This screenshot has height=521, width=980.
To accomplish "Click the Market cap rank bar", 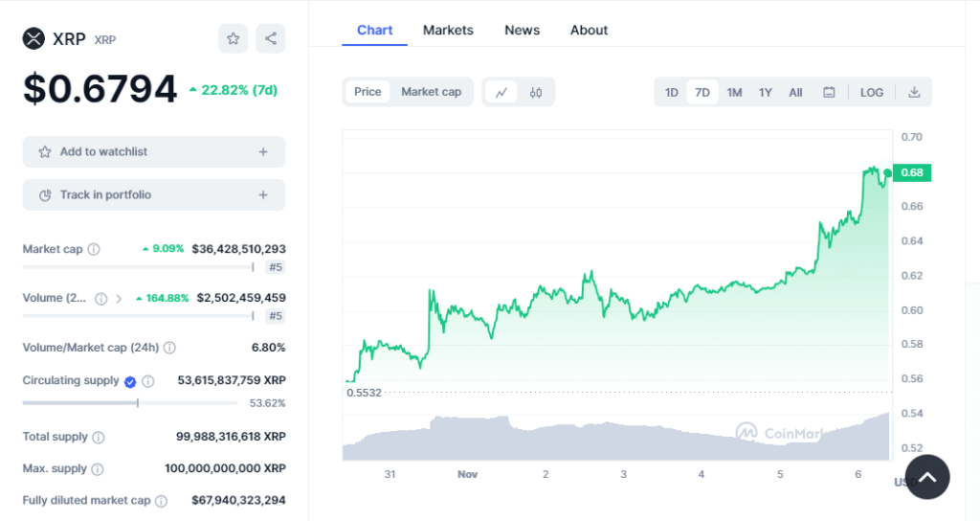I will [138, 267].
